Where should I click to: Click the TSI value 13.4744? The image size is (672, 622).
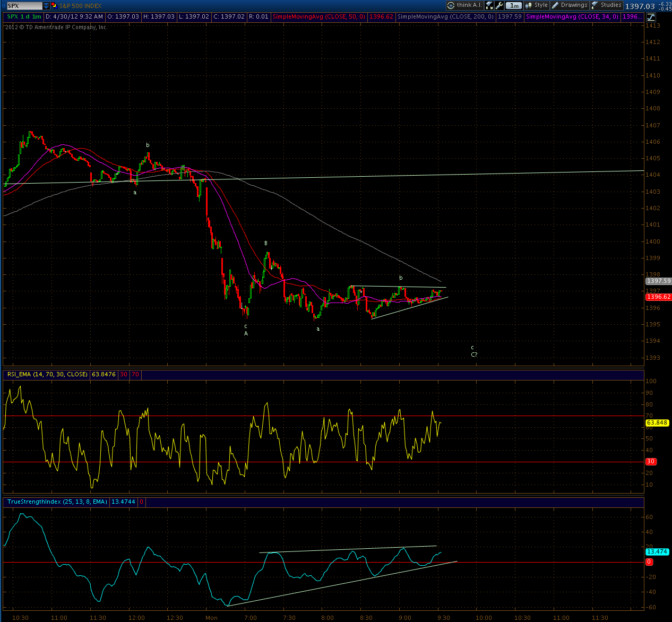point(123,502)
